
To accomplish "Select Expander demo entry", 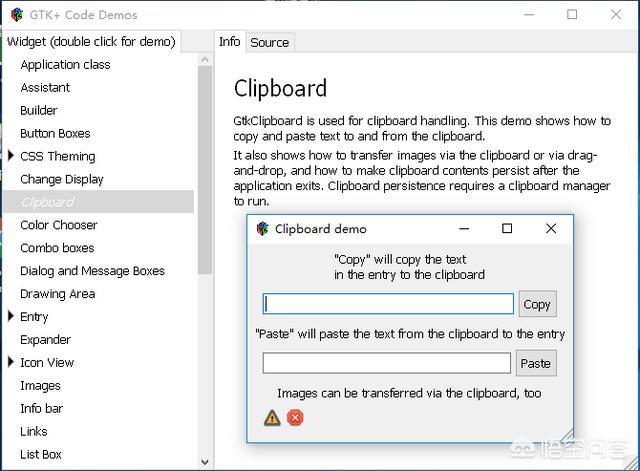I will click(x=45, y=340).
